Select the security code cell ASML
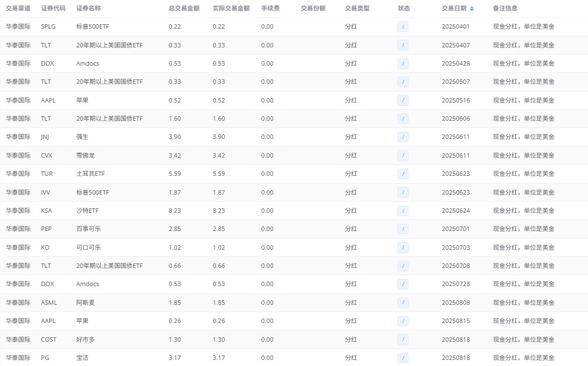588x366 pixels. tap(49, 303)
